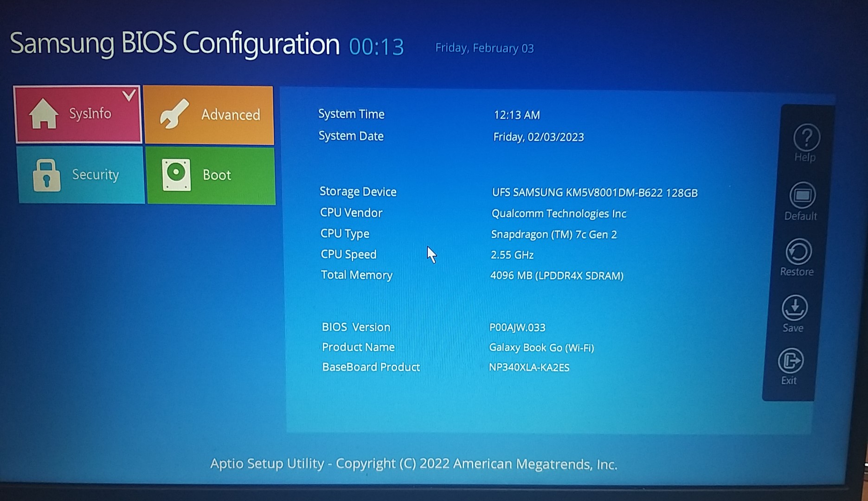Select the SysInfo tab label
The height and width of the screenshot is (501, 868).
(90, 114)
